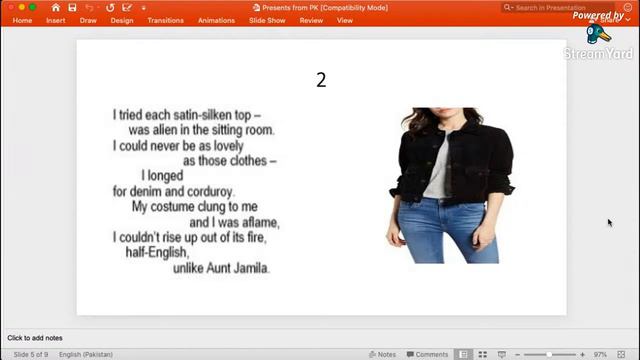Screen dimensions: 640x360
Task: Click the Home icon in title bar
Action: pyautogui.click(x=56, y=7)
